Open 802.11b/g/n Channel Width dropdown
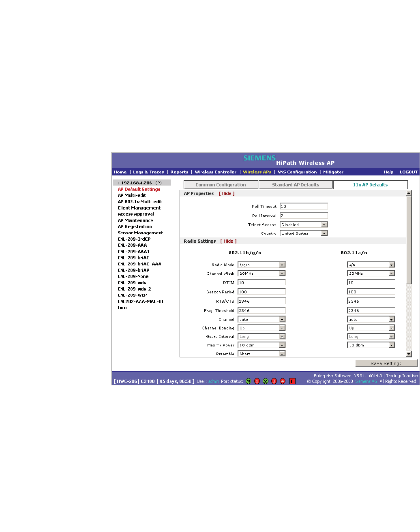The height and width of the screenshot is (532, 420). pyautogui.click(x=261, y=273)
